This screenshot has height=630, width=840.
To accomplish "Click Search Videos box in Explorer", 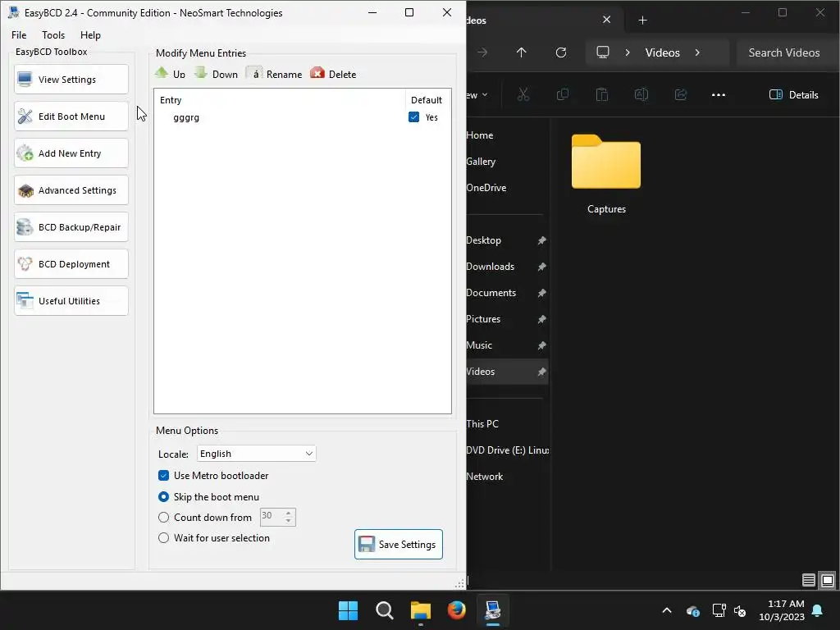I will click(x=785, y=52).
